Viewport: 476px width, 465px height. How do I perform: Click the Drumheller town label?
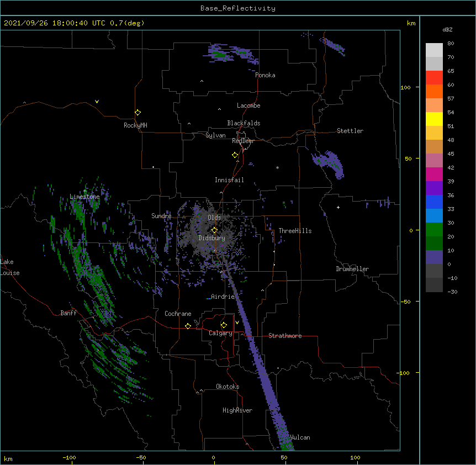352,269
